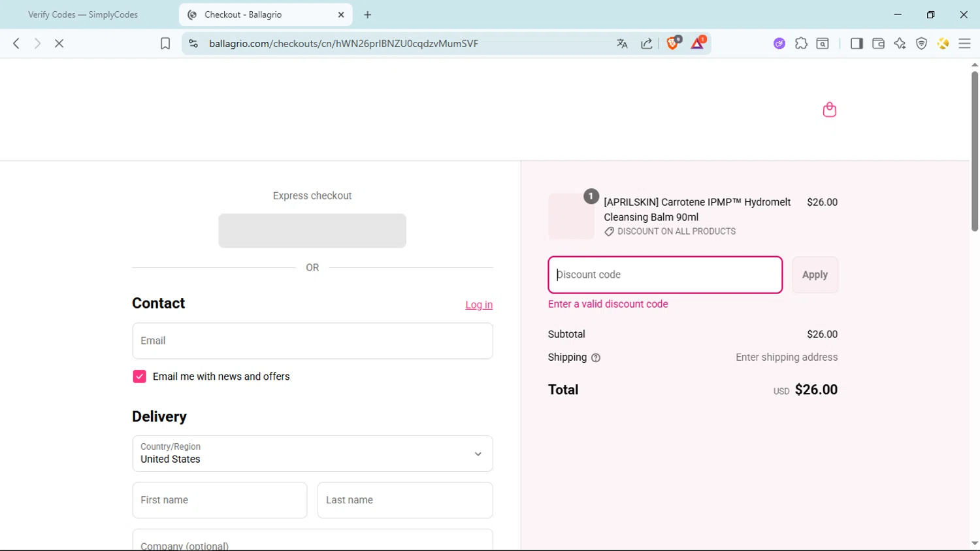Screen dimensions: 980x551
Task: Open the translate page icon
Action: coord(622,43)
